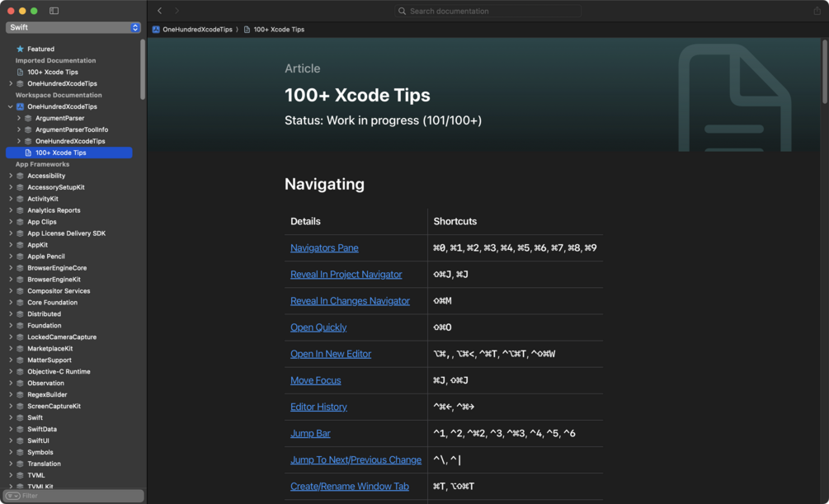Select App License Delivery SDK
This screenshot has width=829, height=504.
(67, 233)
